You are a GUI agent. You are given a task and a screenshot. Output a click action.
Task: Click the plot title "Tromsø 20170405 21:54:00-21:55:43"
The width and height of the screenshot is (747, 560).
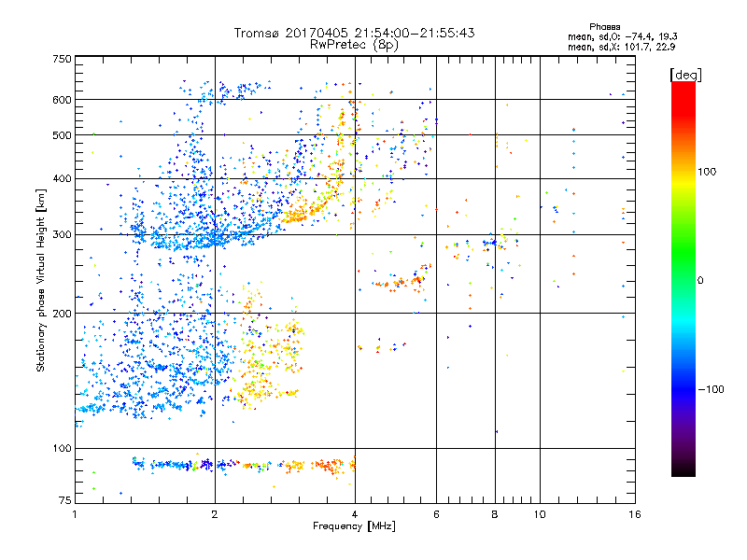click(x=354, y=33)
